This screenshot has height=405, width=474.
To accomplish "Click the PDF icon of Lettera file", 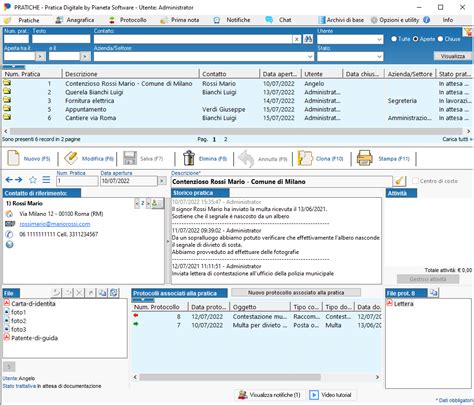I will [389, 303].
